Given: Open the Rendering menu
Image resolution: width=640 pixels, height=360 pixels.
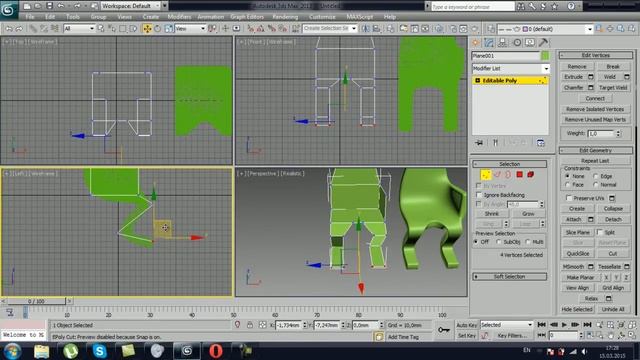Looking at the screenshot, I should tap(285, 17).
